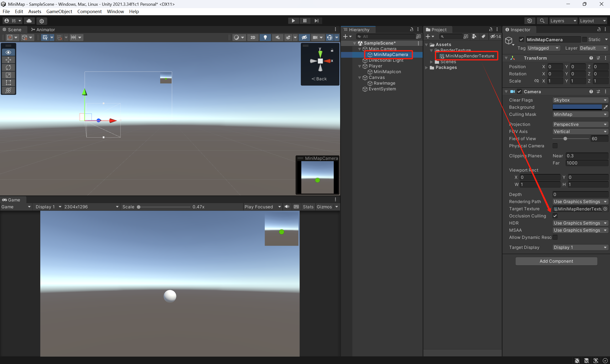
Task: Select the Rotate tool
Action: pos(8,67)
